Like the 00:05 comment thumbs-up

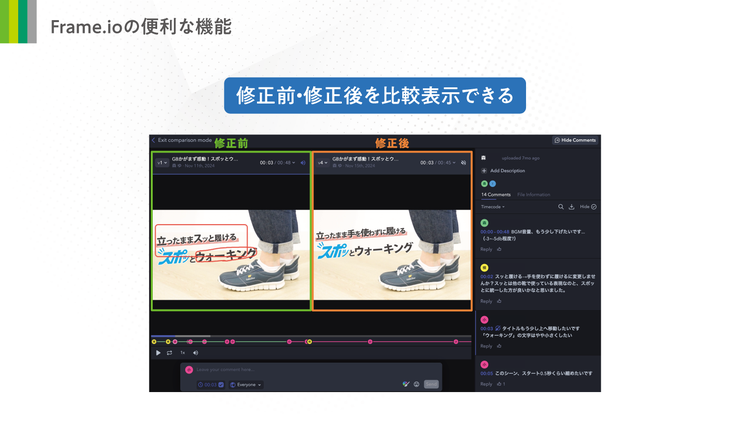(499, 384)
